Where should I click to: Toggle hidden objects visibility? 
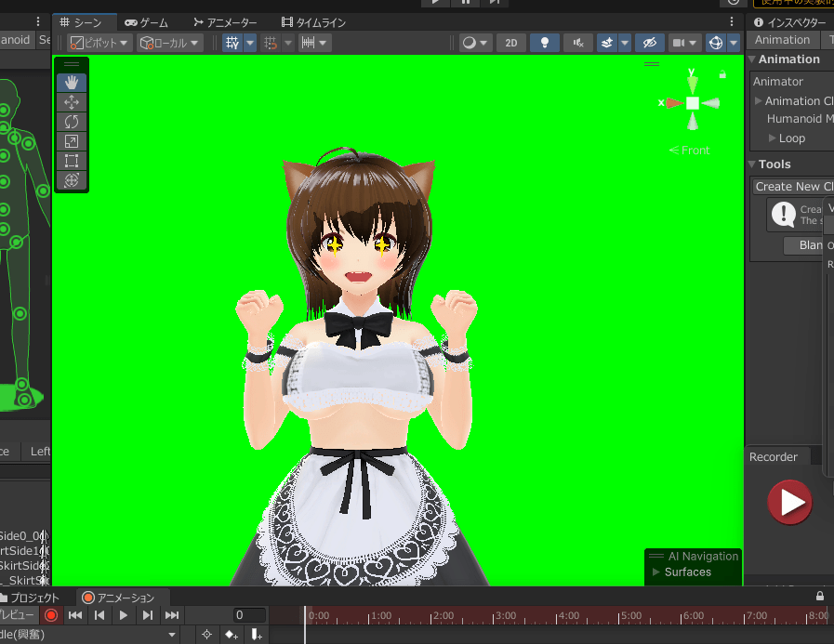tap(649, 43)
